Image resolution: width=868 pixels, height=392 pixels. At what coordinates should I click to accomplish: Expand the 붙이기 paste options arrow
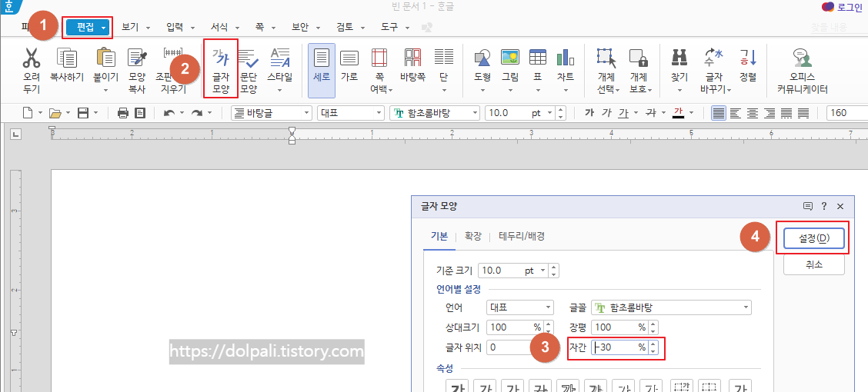(x=105, y=90)
